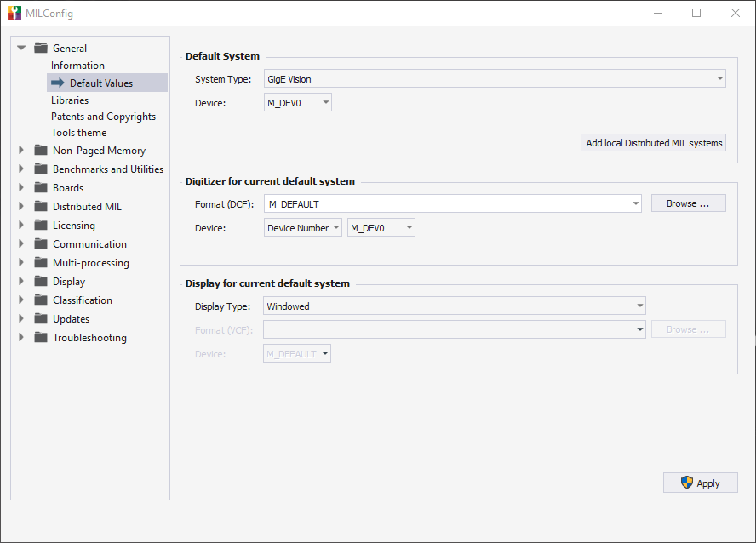Open the Display Type Windowed dropdown
The width and height of the screenshot is (756, 543).
(454, 306)
